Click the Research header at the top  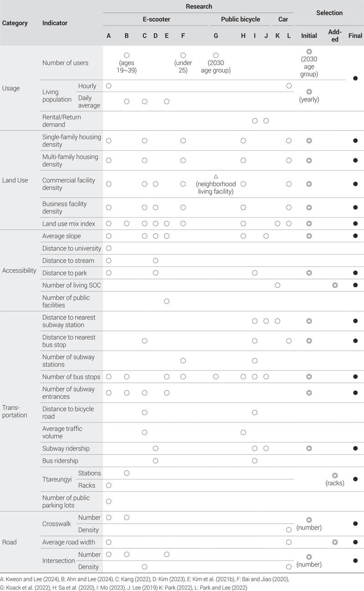tap(199, 6)
